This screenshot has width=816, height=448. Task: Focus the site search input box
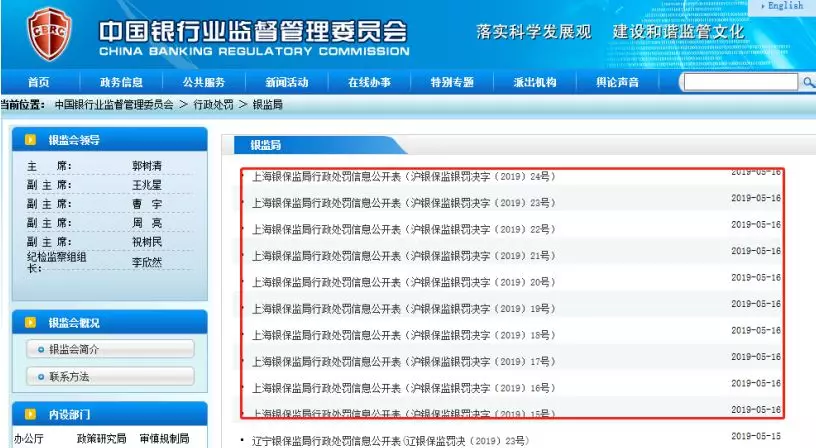(741, 82)
